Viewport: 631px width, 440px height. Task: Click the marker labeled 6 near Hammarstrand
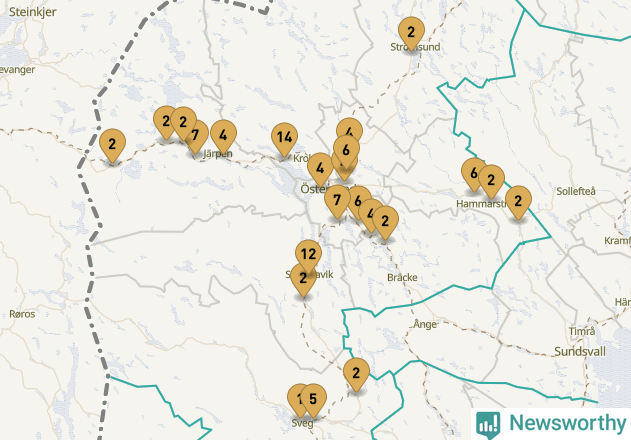[474, 174]
